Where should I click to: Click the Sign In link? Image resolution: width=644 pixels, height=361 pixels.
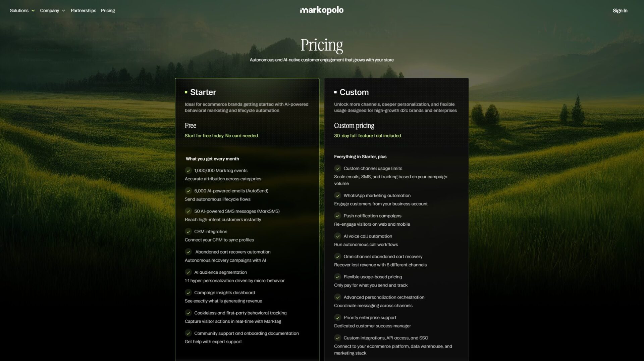point(620,11)
